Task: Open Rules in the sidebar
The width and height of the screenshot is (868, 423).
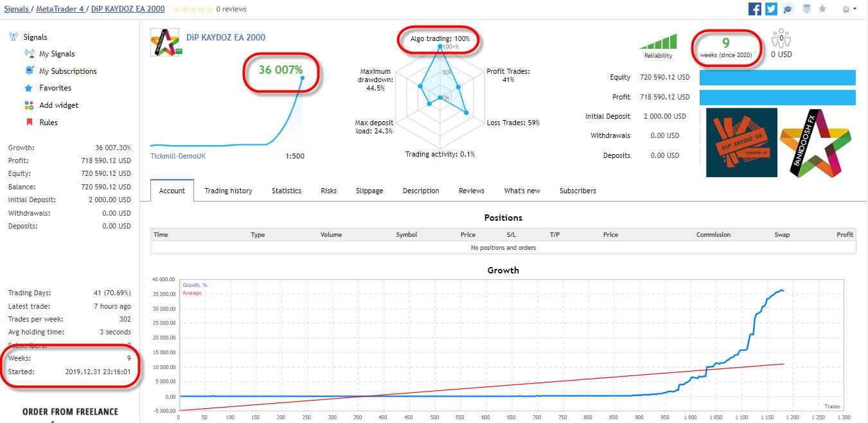Action: click(x=48, y=123)
